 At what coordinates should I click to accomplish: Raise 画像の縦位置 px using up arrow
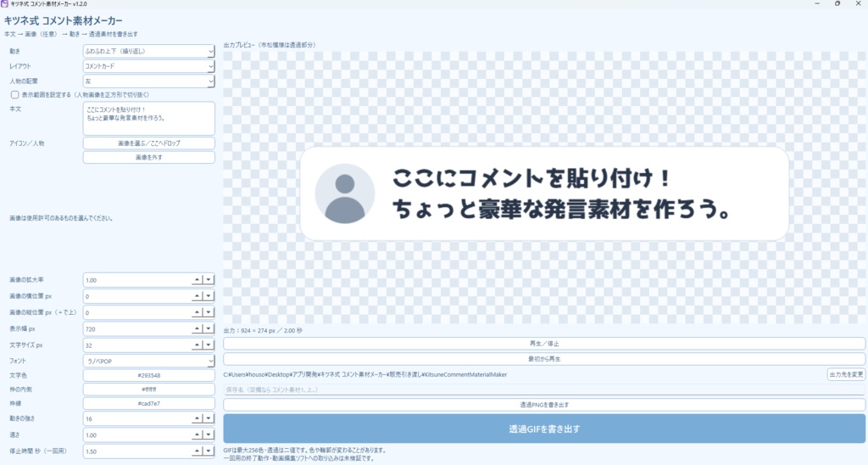[x=197, y=312]
